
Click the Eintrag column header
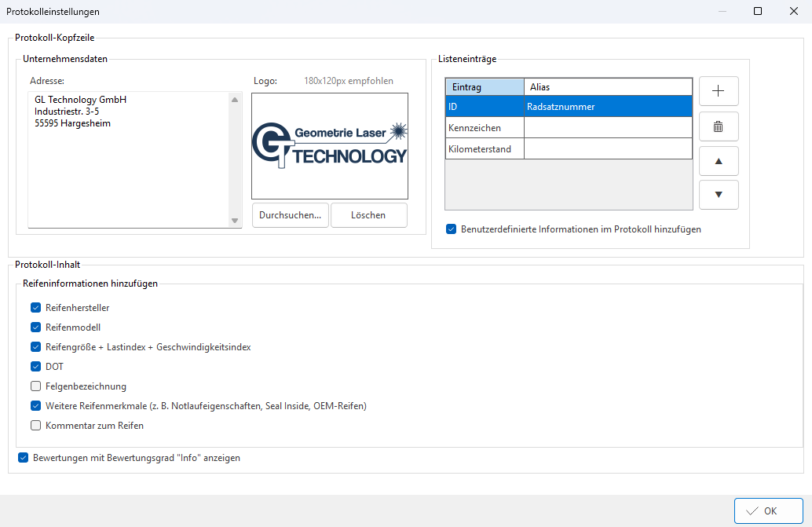pyautogui.click(x=485, y=86)
